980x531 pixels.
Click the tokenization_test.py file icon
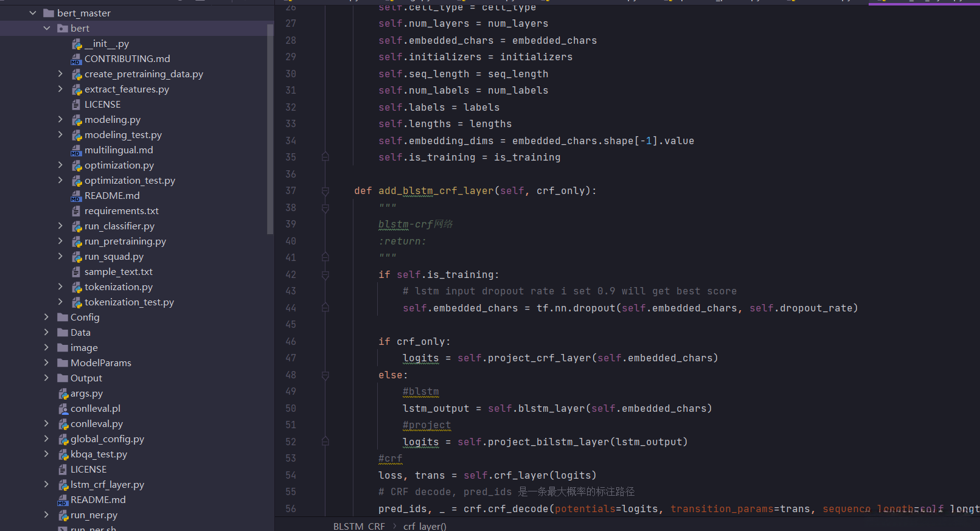(77, 302)
